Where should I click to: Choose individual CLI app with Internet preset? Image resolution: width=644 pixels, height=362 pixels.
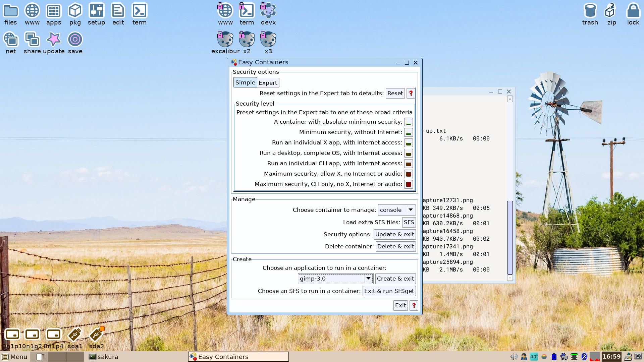408,164
